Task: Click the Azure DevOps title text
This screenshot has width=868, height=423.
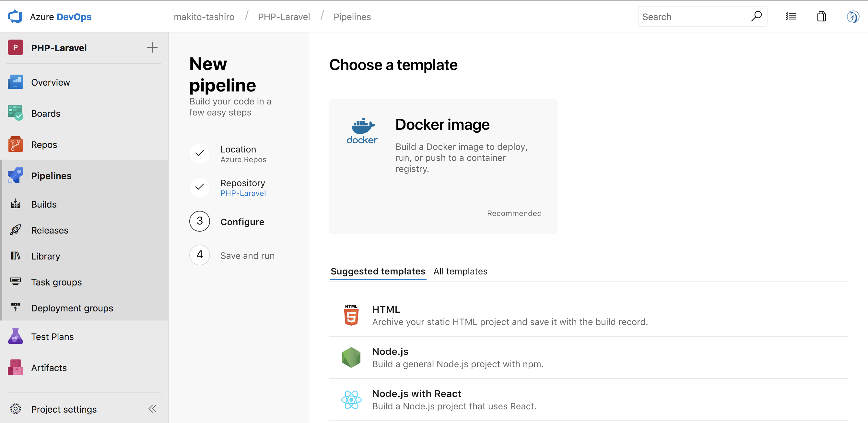Action: pos(61,17)
